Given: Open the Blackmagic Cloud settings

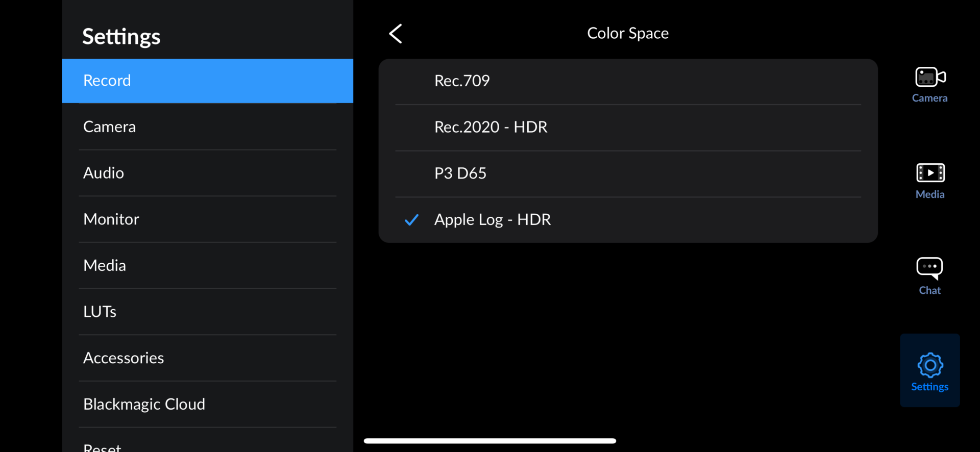Looking at the screenshot, I should tap(207, 404).
